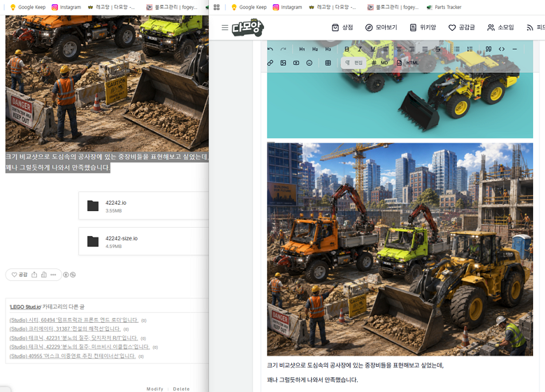Screen dimensions: 545x392
Task: Click the editor text line starting 크기 비교샷으로
Action: coord(355,365)
